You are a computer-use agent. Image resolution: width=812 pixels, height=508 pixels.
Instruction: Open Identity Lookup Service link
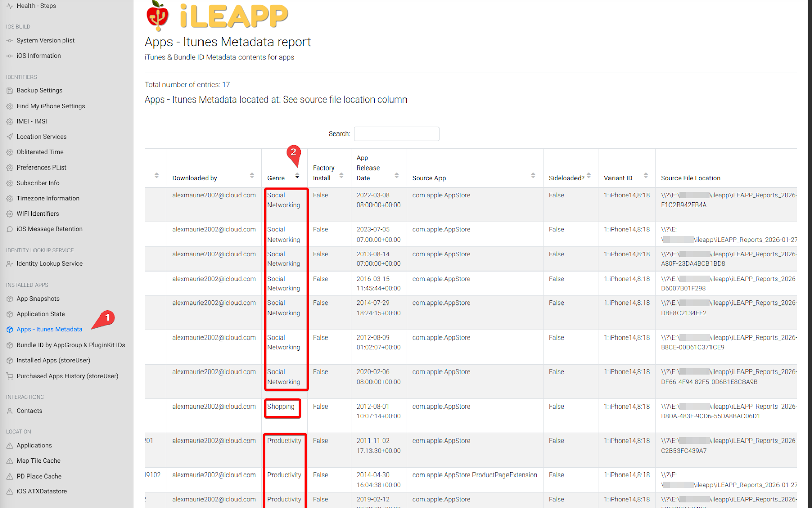49,264
